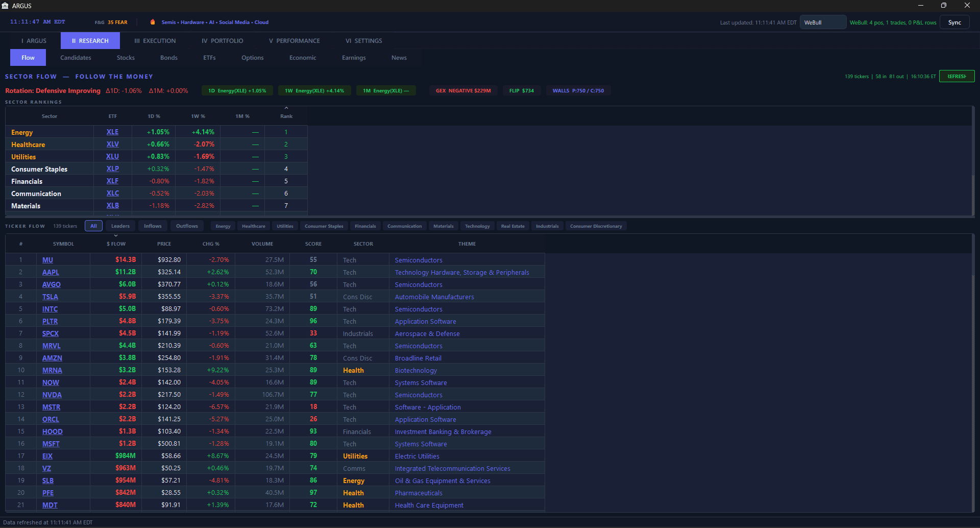Go to V PERFORMANCE tab
Image resolution: width=980 pixels, height=528 pixels.
(x=295, y=41)
